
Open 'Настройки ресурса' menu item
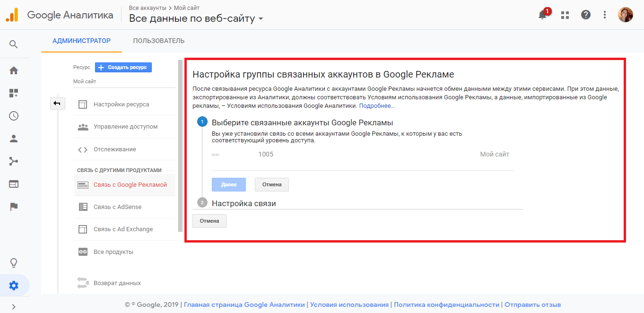click(x=124, y=104)
